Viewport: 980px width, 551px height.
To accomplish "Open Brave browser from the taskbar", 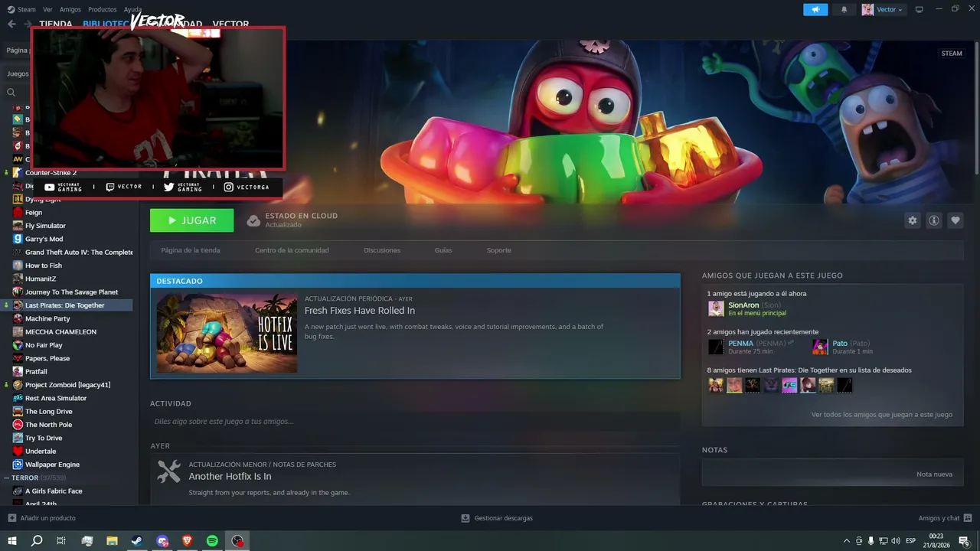I will pyautogui.click(x=188, y=541).
